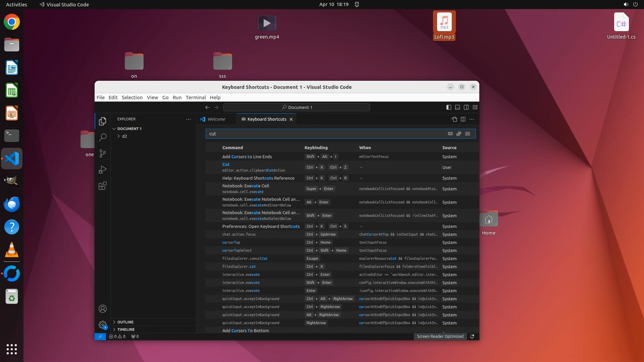The width and height of the screenshot is (644, 362).
Task: Split the editor to the right
Action: (463, 119)
